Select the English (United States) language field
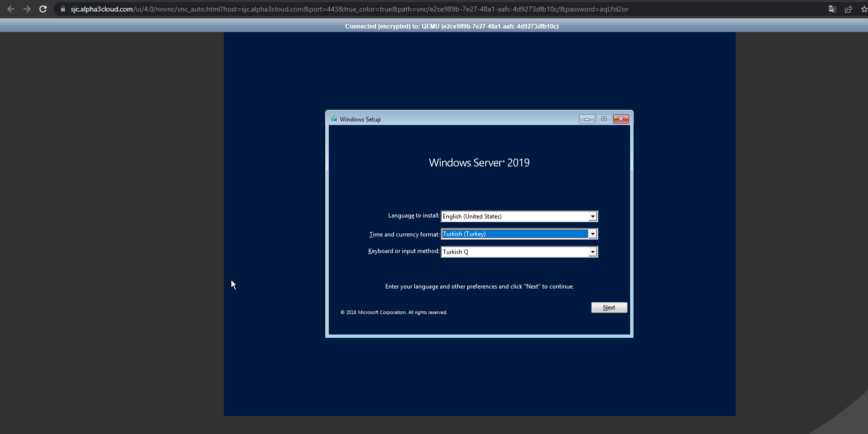 [515, 216]
